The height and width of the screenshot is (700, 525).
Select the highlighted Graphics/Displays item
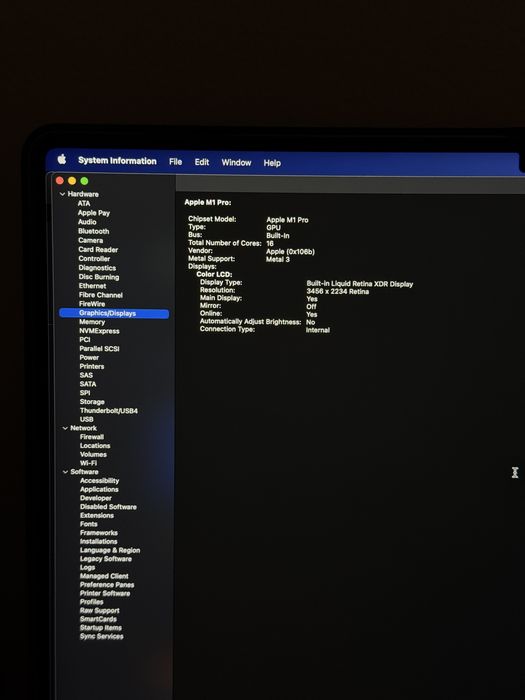pos(114,313)
